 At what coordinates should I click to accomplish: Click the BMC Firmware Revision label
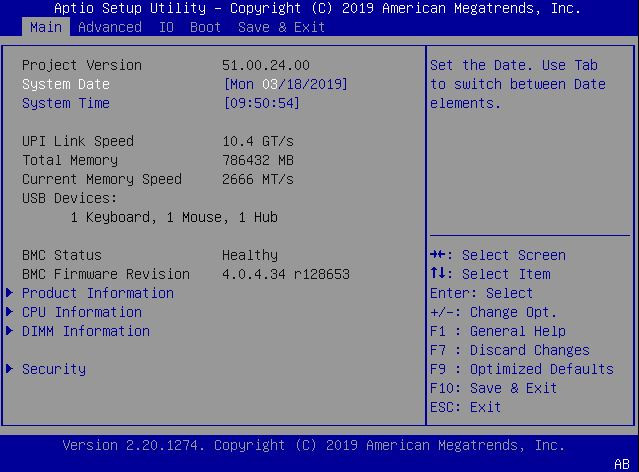click(x=106, y=274)
